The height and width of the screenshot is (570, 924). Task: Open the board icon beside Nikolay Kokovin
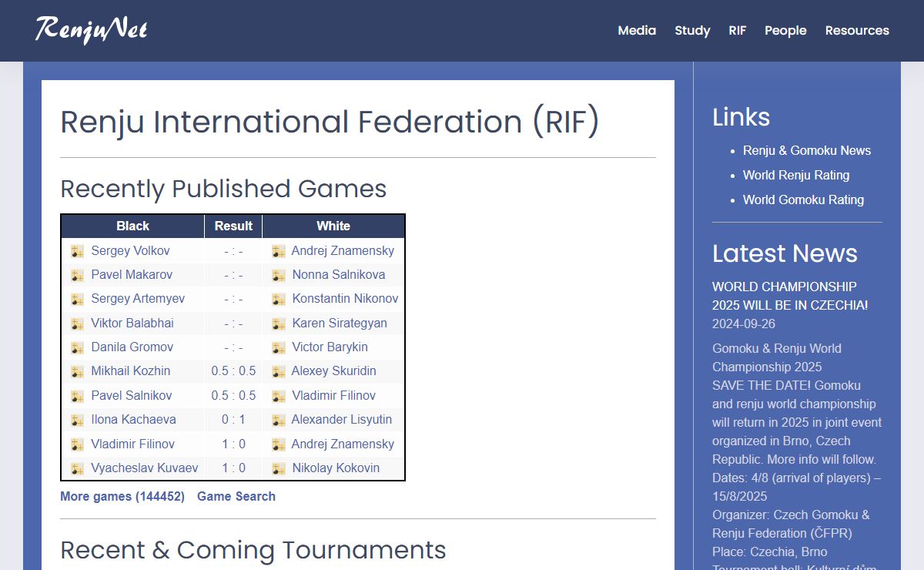(279, 468)
